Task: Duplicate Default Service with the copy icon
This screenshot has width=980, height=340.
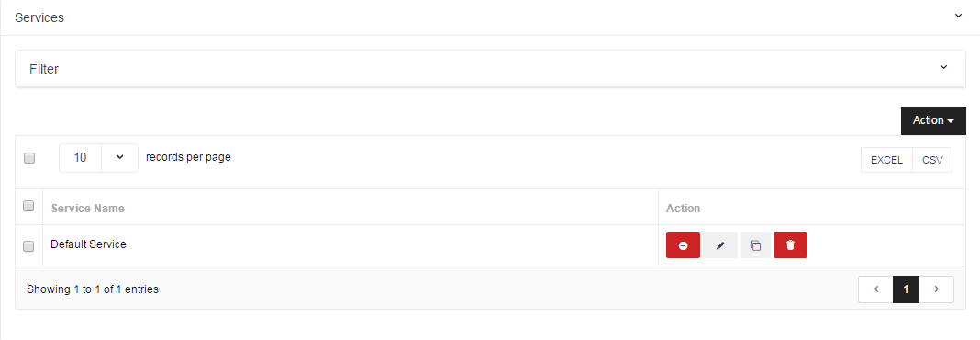Action: pos(755,245)
